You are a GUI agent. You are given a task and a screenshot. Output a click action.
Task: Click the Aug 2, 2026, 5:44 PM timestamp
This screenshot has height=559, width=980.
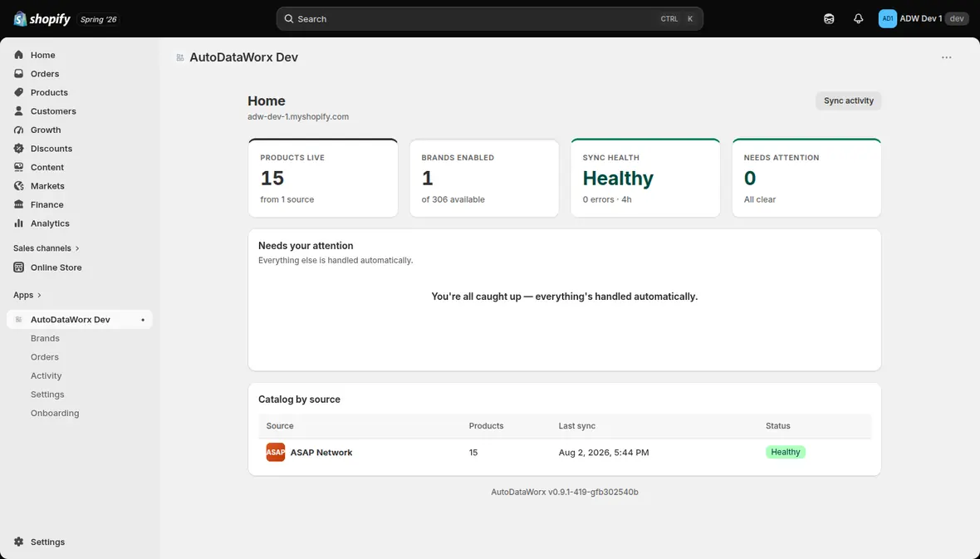coord(604,453)
